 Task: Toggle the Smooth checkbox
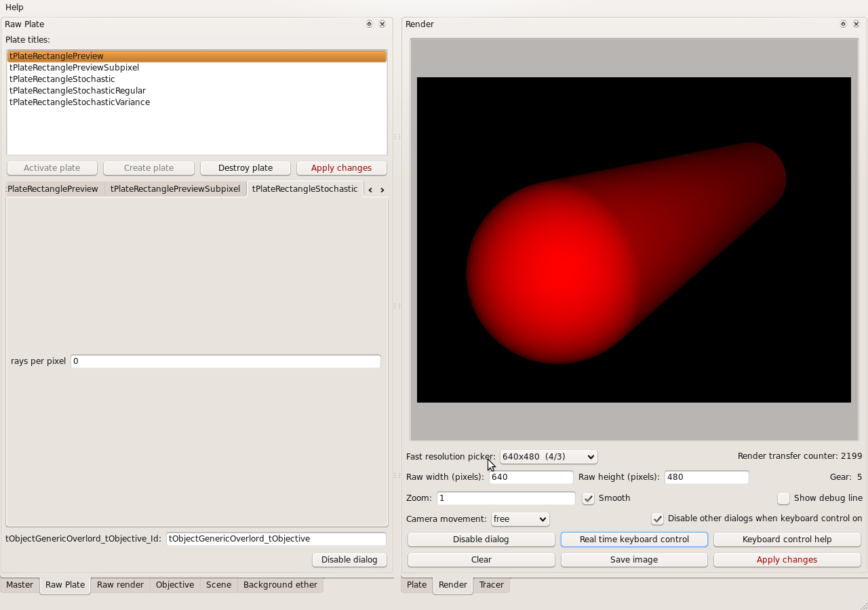coord(589,499)
